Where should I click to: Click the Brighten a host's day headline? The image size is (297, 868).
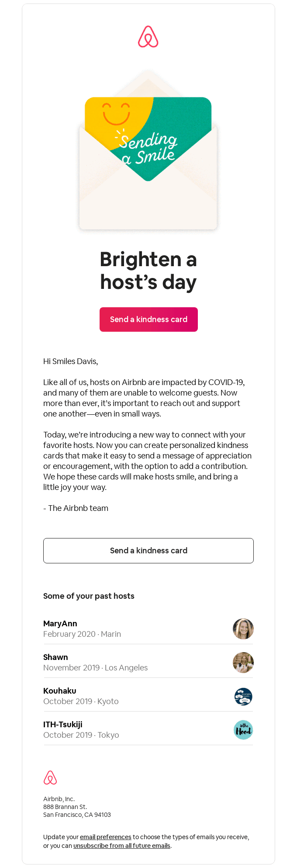coord(148,271)
